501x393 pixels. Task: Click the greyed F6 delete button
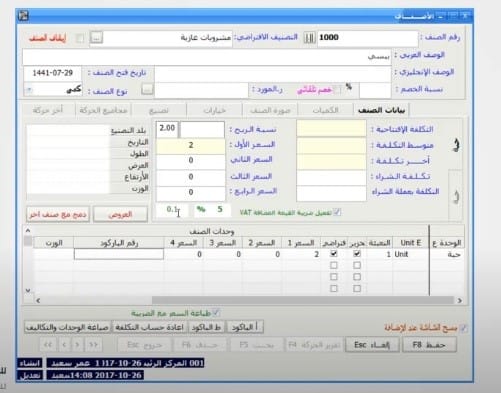click(200, 345)
